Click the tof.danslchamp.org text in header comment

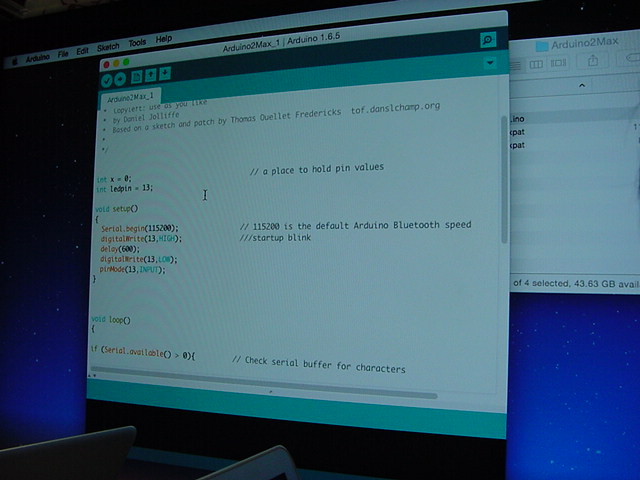pyautogui.click(x=396, y=108)
